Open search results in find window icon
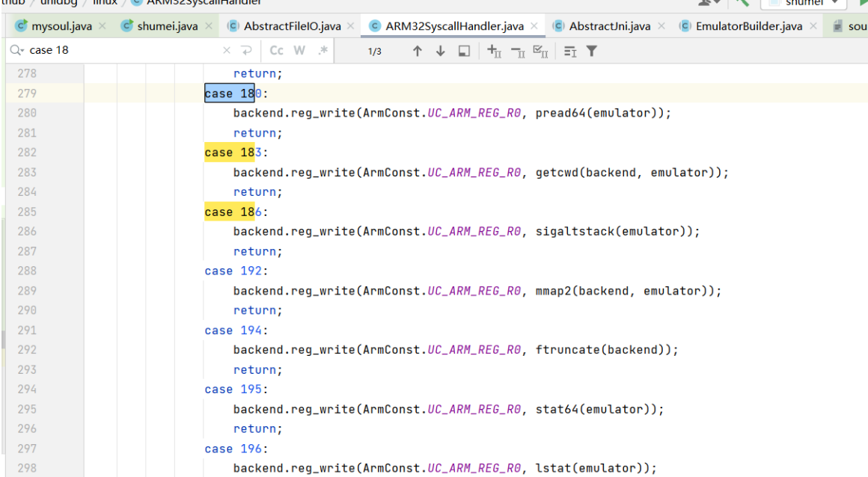The width and height of the screenshot is (868, 477). click(464, 51)
